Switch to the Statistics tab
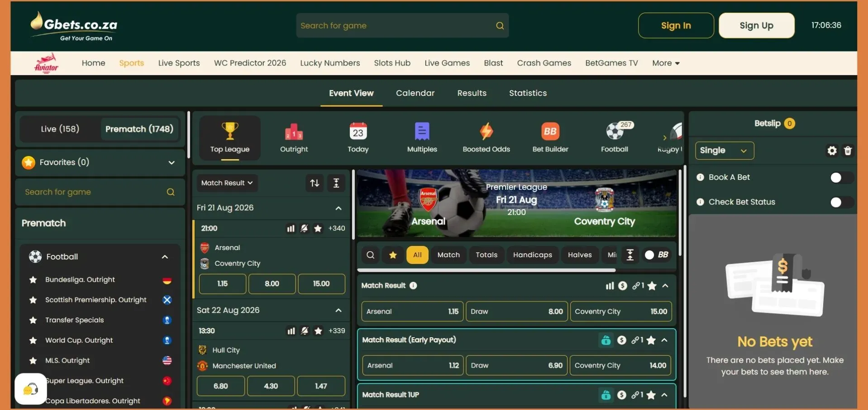The width and height of the screenshot is (868, 410). tap(528, 93)
